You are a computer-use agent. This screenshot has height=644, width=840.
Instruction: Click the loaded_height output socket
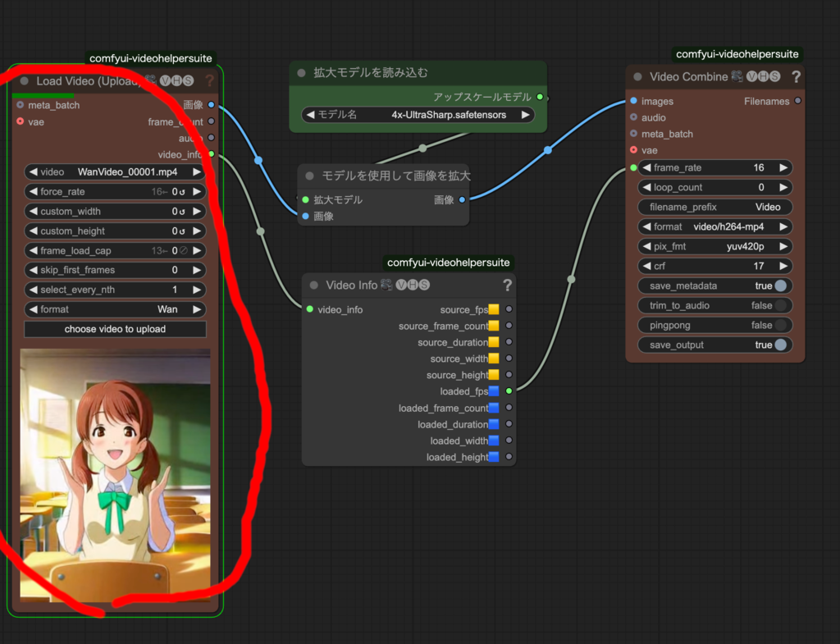click(x=509, y=457)
